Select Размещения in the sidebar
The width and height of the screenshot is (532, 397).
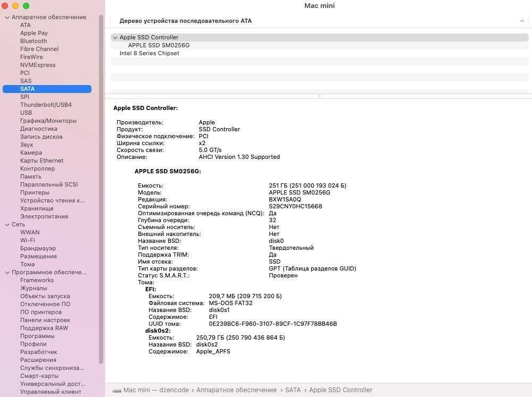point(38,256)
